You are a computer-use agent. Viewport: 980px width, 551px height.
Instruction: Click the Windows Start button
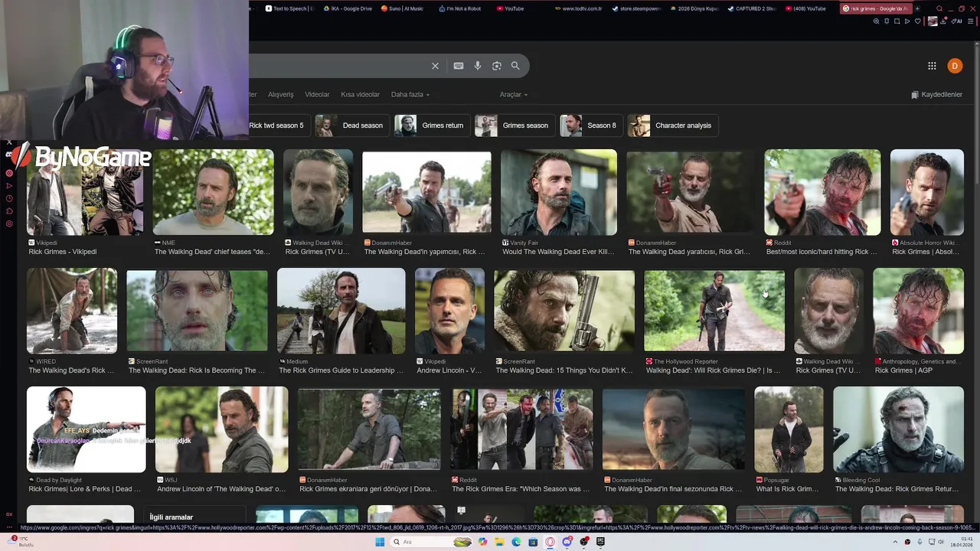click(380, 542)
